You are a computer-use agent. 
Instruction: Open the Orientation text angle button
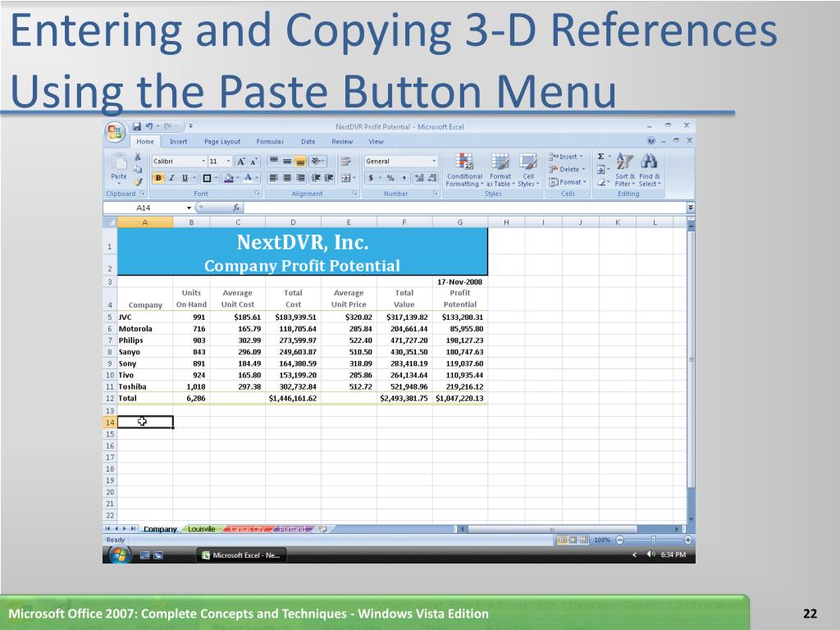317,161
